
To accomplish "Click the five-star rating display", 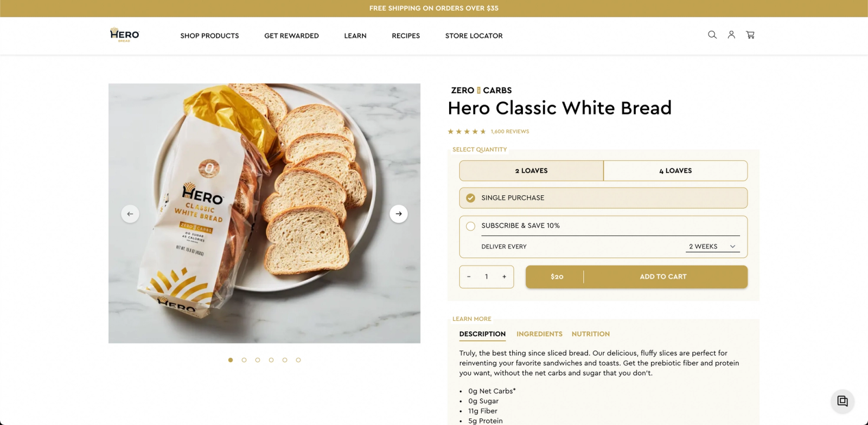I will click(466, 131).
